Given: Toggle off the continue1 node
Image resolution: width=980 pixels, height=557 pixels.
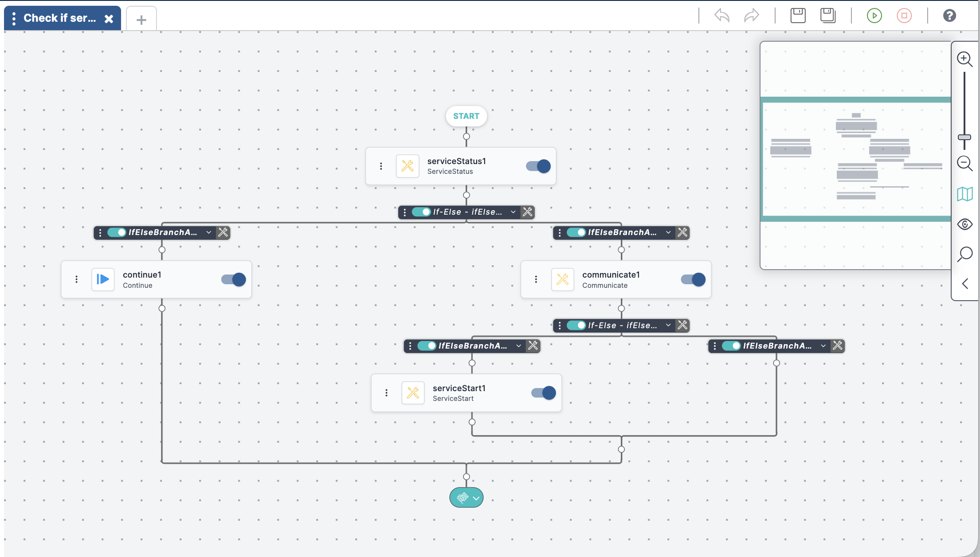Looking at the screenshot, I should pyautogui.click(x=232, y=279).
